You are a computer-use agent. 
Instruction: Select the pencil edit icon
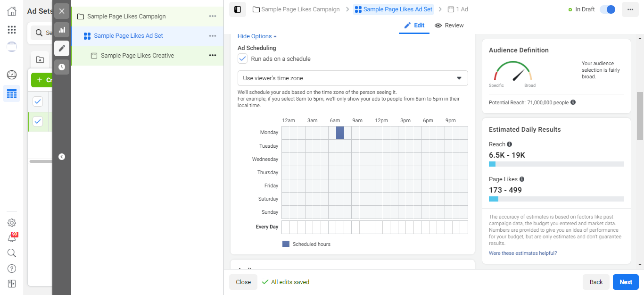point(62,48)
